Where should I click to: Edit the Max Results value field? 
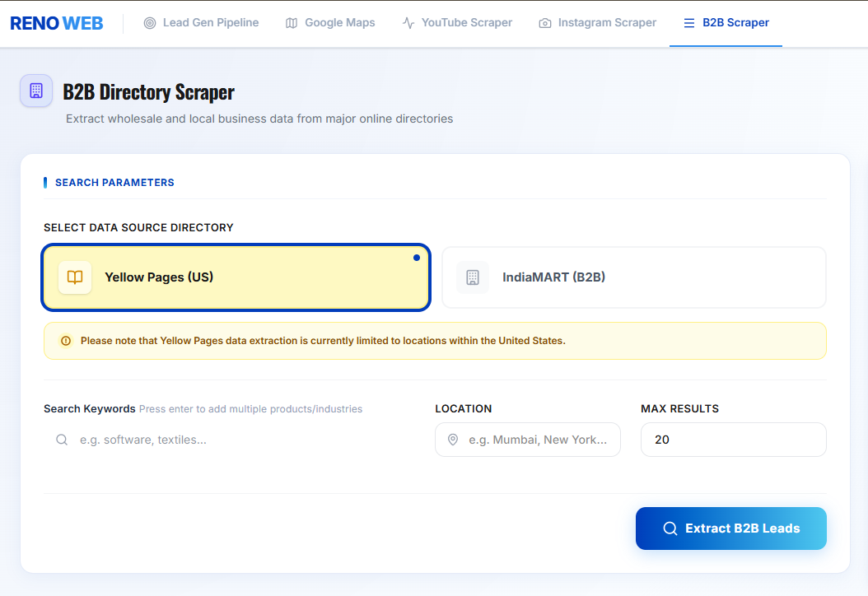click(x=734, y=440)
